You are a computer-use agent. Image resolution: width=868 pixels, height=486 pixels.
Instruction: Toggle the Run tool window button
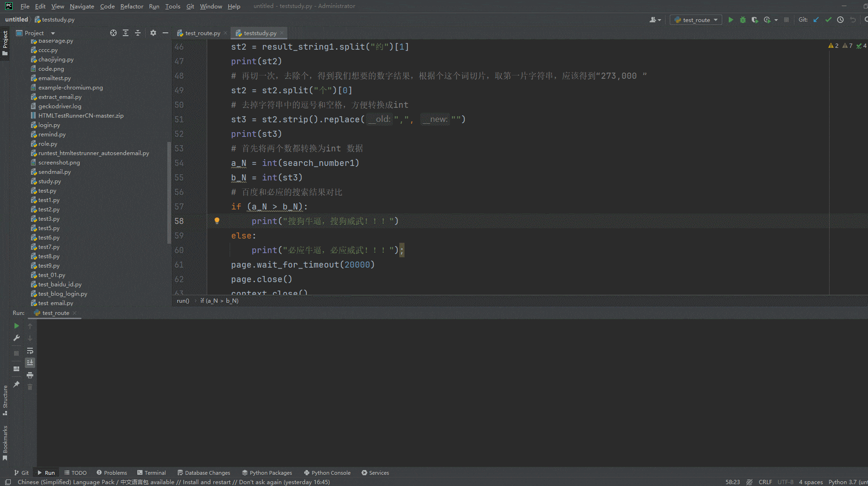point(46,472)
